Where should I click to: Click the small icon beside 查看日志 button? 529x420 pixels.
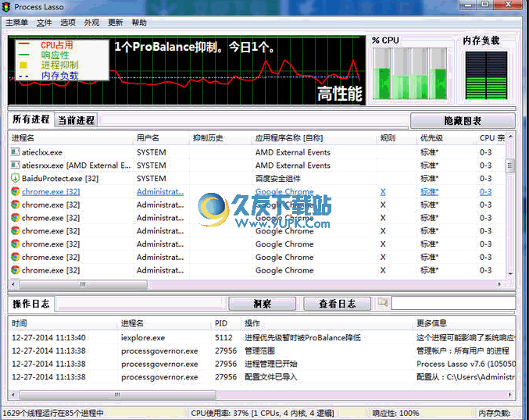383,302
